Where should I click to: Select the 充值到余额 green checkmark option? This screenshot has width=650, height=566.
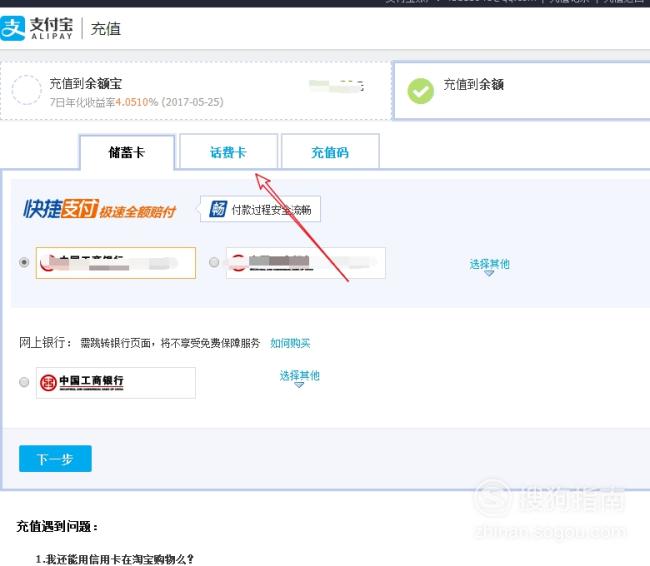tap(420, 91)
